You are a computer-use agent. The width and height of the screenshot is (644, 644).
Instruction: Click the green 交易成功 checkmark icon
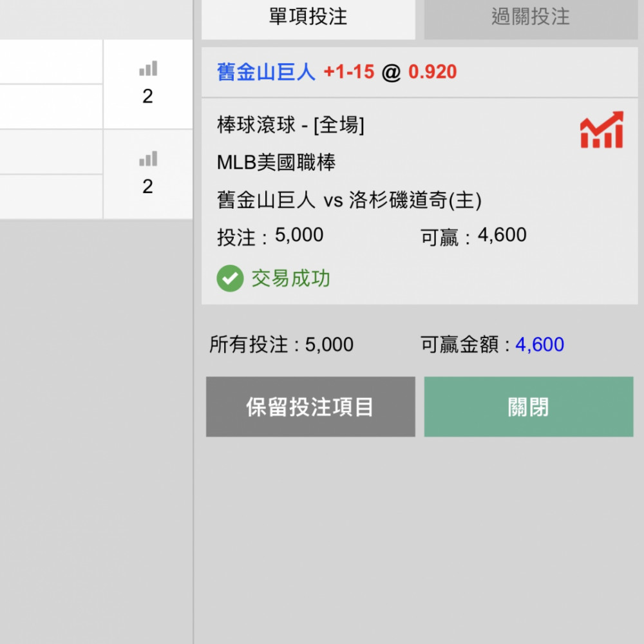click(x=230, y=278)
